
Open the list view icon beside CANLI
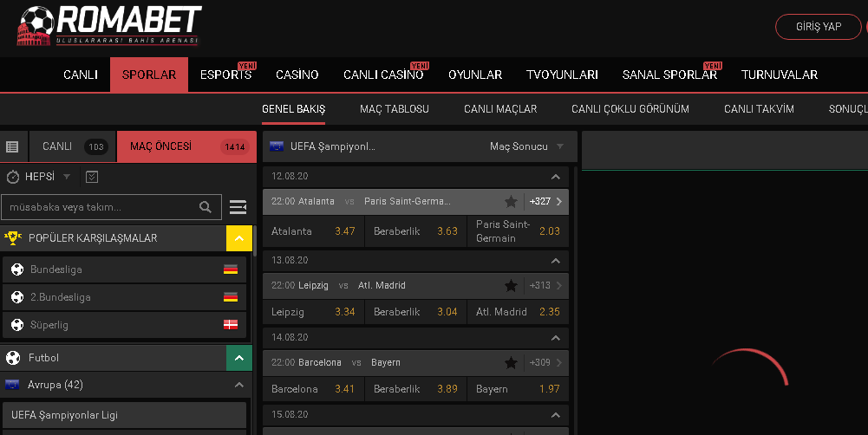click(x=12, y=146)
